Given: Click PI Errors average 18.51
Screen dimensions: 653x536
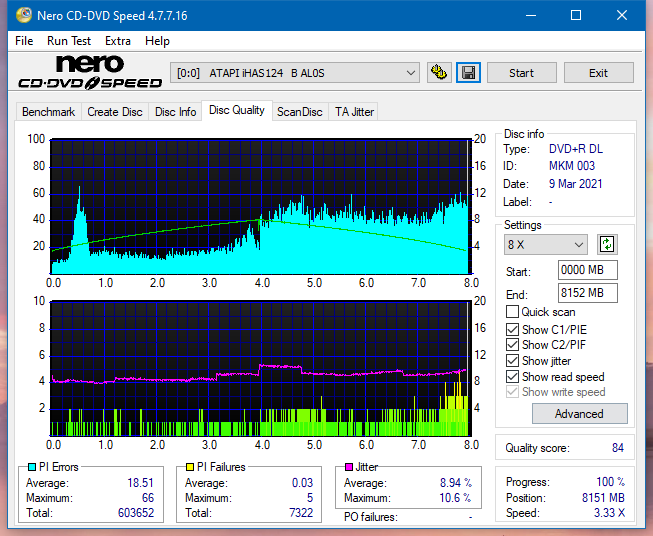Looking at the screenshot, I should point(140,483).
